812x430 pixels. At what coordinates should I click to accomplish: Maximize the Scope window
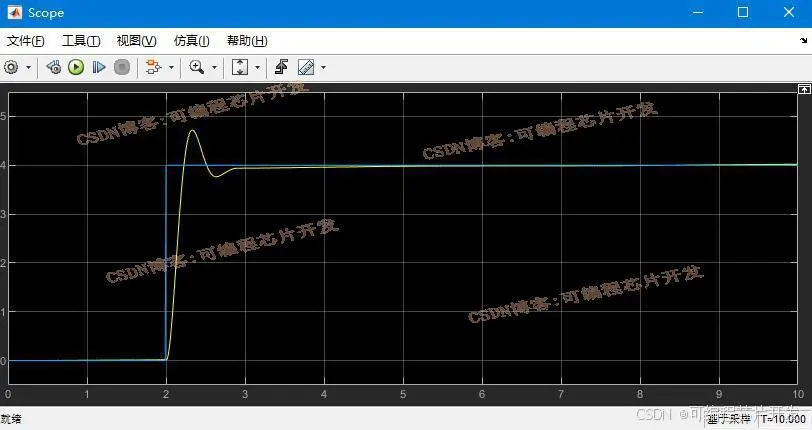[743, 13]
